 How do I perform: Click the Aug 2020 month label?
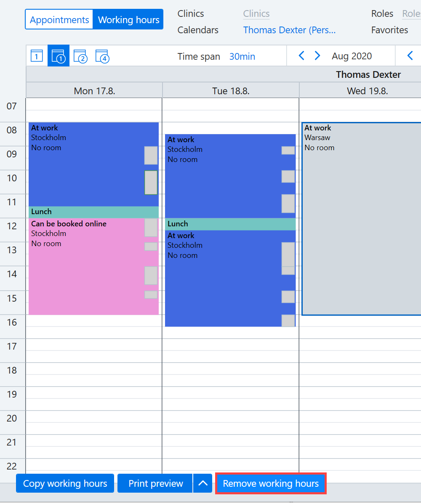[x=352, y=56]
